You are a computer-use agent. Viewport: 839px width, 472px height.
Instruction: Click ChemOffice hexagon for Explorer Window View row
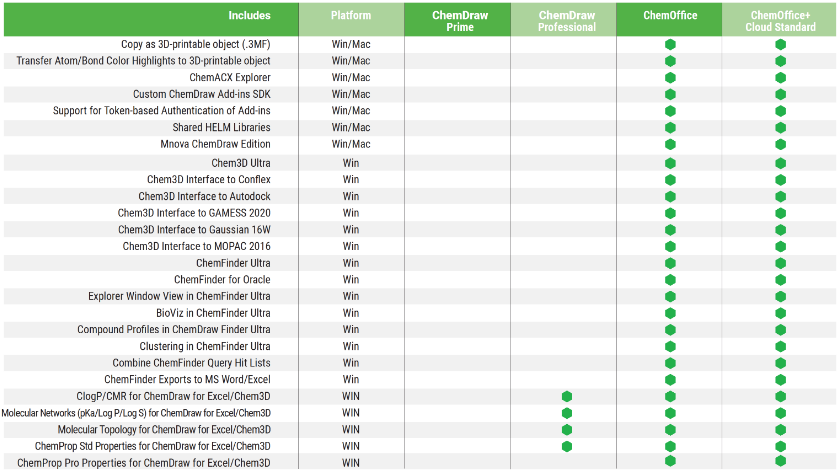(x=670, y=296)
